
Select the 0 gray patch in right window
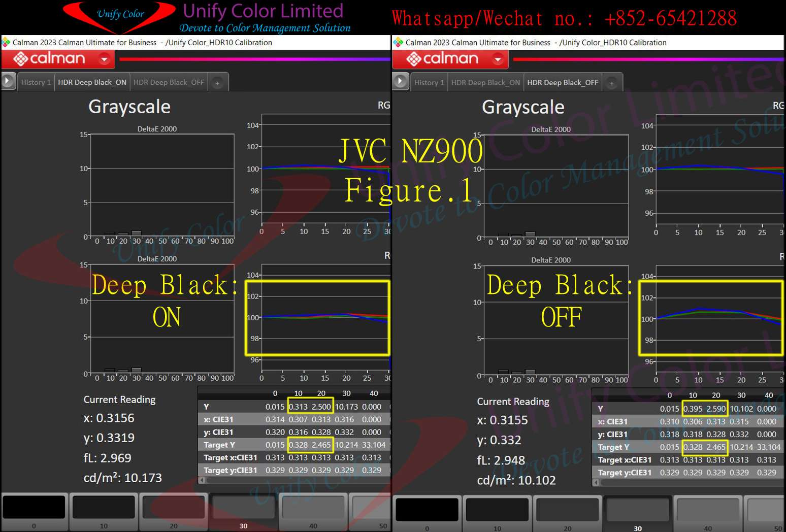click(x=427, y=513)
